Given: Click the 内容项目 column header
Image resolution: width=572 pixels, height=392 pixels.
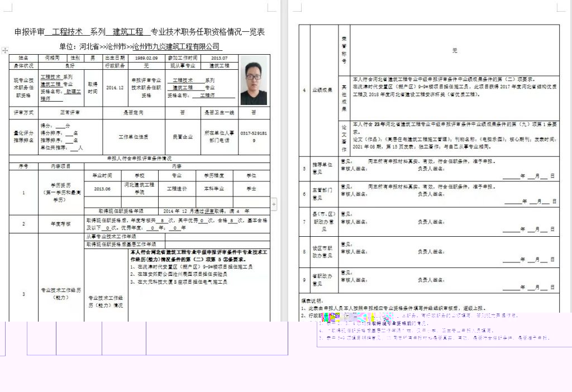Looking at the screenshot, I should (x=61, y=166).
